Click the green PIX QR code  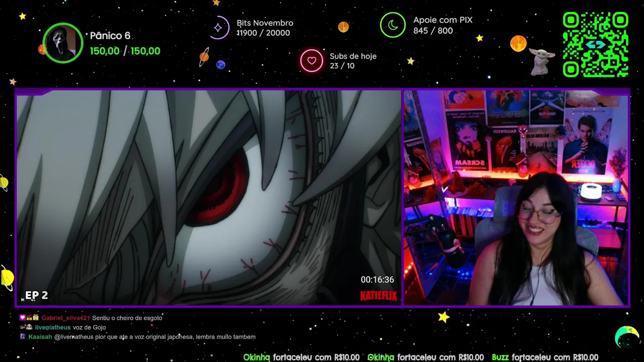coord(596,44)
